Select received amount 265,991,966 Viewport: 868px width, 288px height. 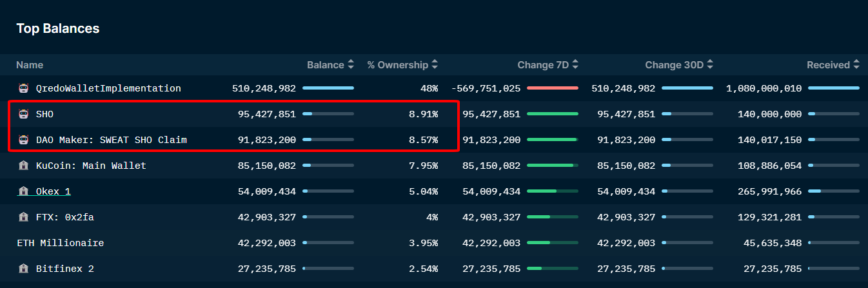click(770, 191)
